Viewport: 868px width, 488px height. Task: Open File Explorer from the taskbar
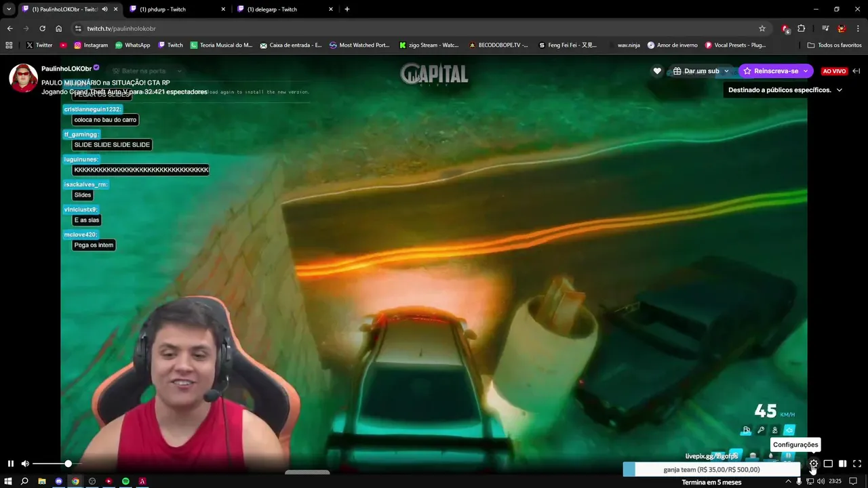tap(42, 481)
